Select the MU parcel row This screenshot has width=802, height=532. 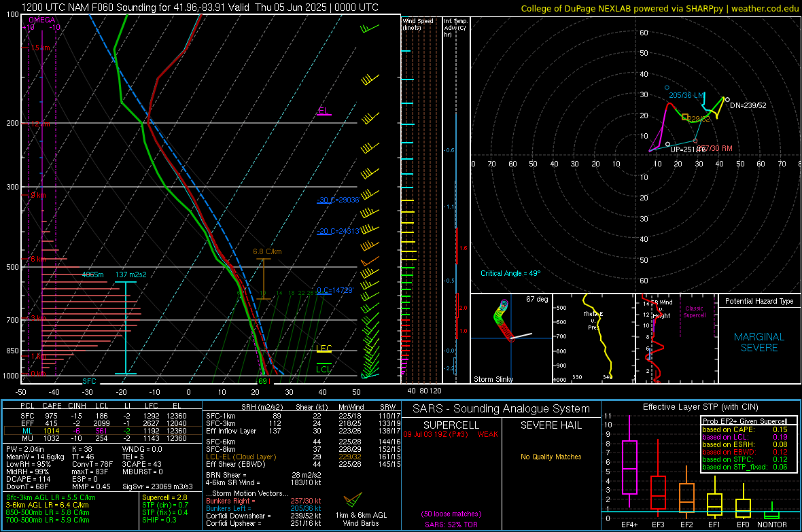pyautogui.click(x=103, y=438)
